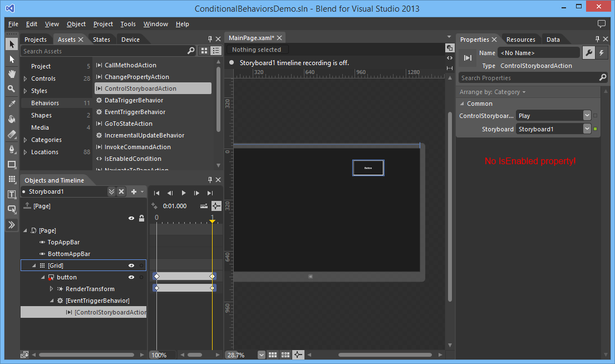Toggle timeline snapping icon

pyautogui.click(x=217, y=205)
